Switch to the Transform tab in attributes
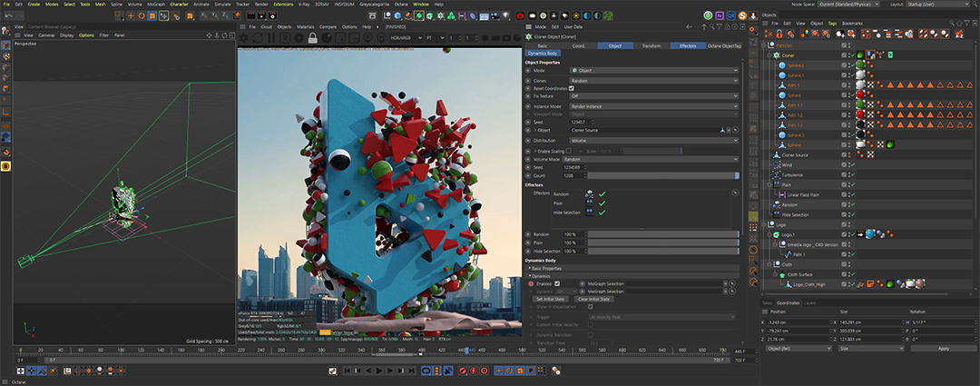This screenshot has width=980, height=386. (x=651, y=45)
